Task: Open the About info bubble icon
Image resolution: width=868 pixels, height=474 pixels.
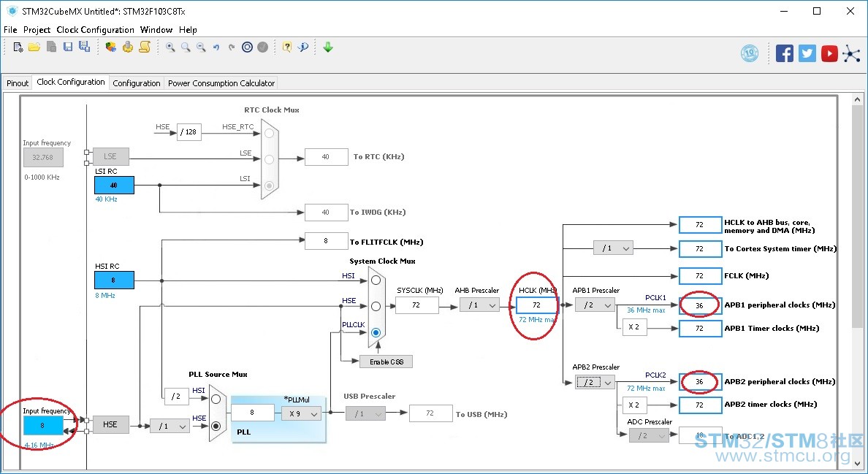Action: [x=302, y=47]
